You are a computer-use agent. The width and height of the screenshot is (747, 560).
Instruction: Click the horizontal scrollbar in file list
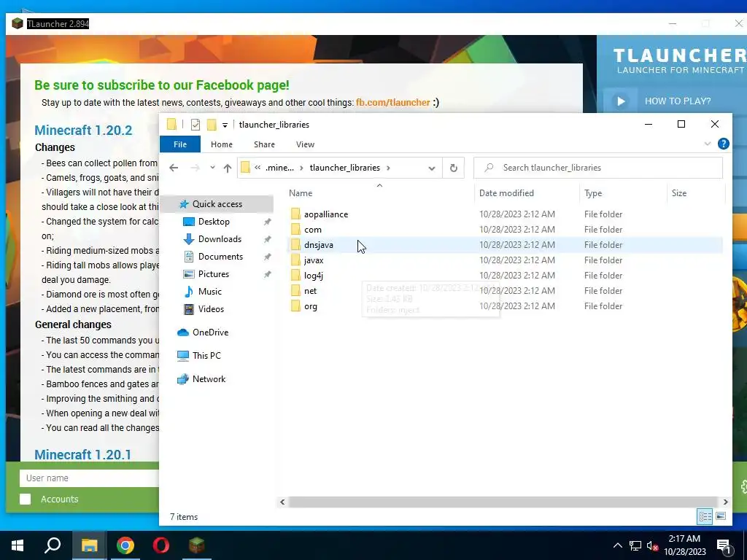click(503, 502)
